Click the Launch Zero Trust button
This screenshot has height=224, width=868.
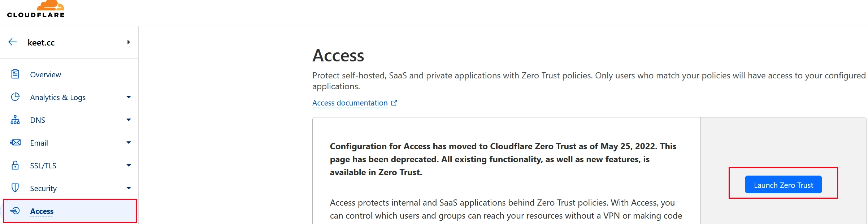click(x=783, y=185)
